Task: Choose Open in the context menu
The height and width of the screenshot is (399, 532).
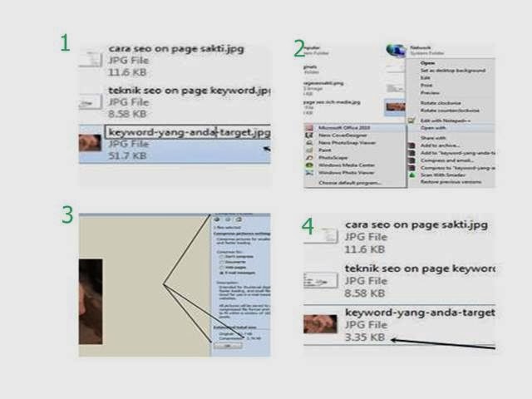Action: tap(427, 63)
